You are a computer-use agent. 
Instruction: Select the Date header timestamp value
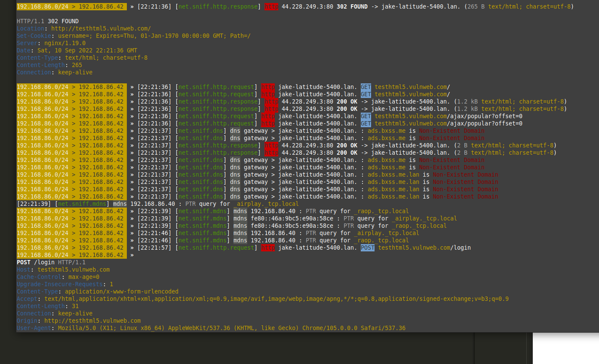pyautogui.click(x=87, y=50)
